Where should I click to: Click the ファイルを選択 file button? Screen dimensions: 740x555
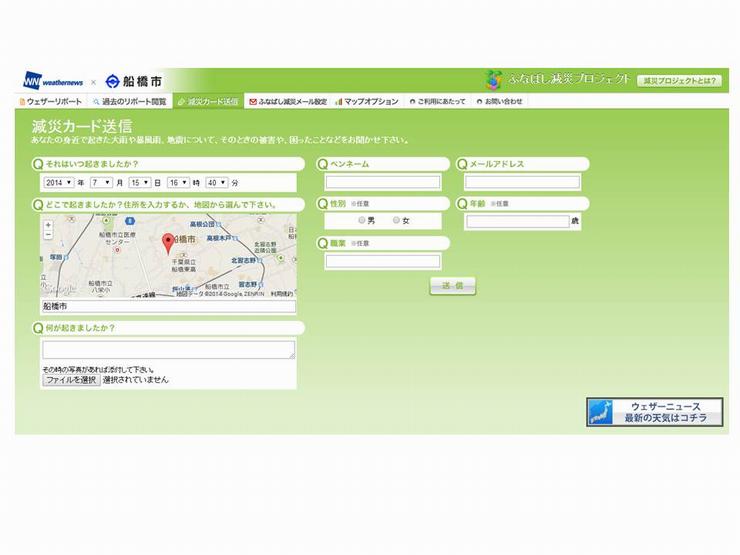click(x=70, y=380)
